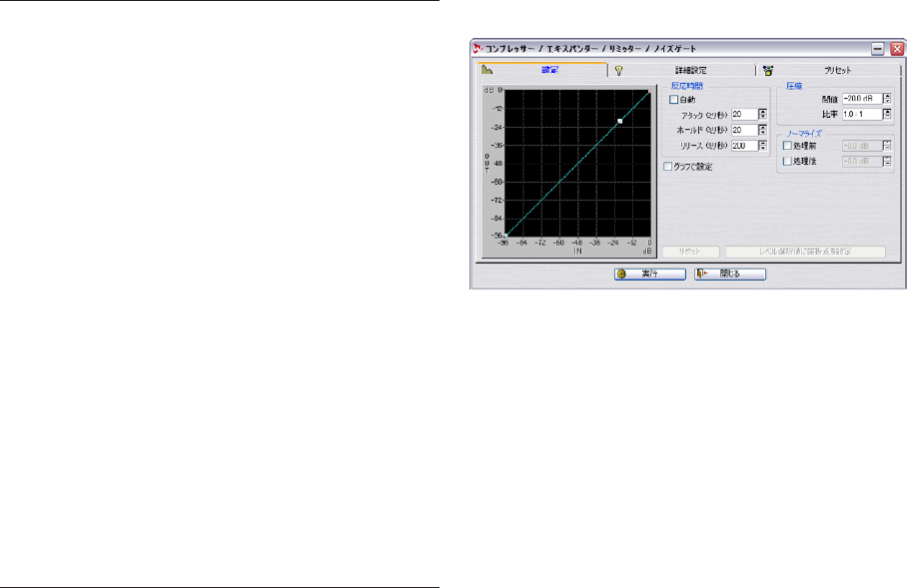This screenshot has width=907, height=588.
Task: Close the dialog with the red X
Action: tap(897, 49)
